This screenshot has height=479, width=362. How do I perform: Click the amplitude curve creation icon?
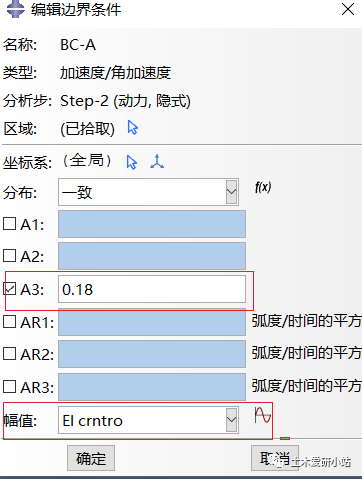click(x=263, y=415)
